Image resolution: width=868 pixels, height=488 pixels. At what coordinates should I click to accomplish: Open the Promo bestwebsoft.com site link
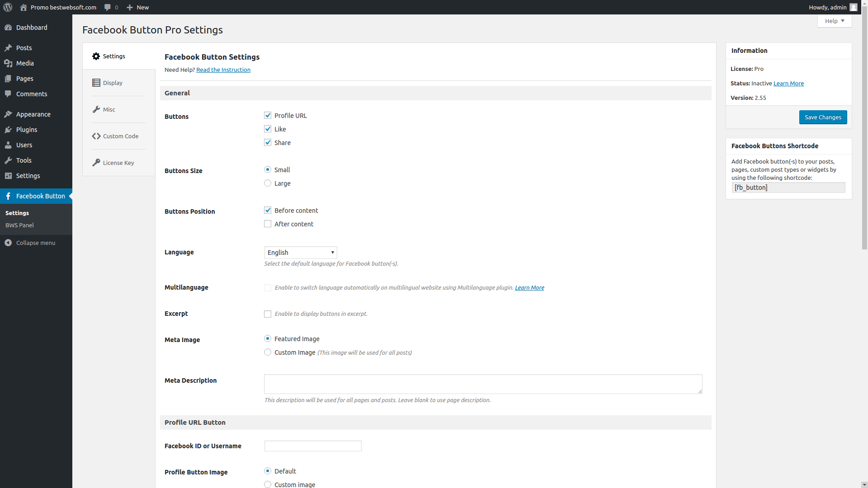pyautogui.click(x=63, y=7)
